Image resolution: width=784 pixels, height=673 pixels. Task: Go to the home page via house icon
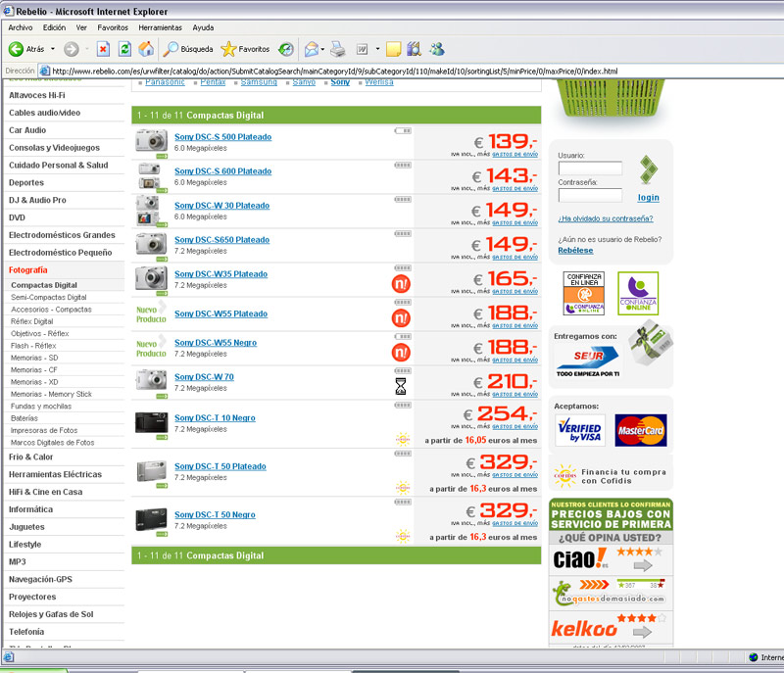pyautogui.click(x=146, y=49)
